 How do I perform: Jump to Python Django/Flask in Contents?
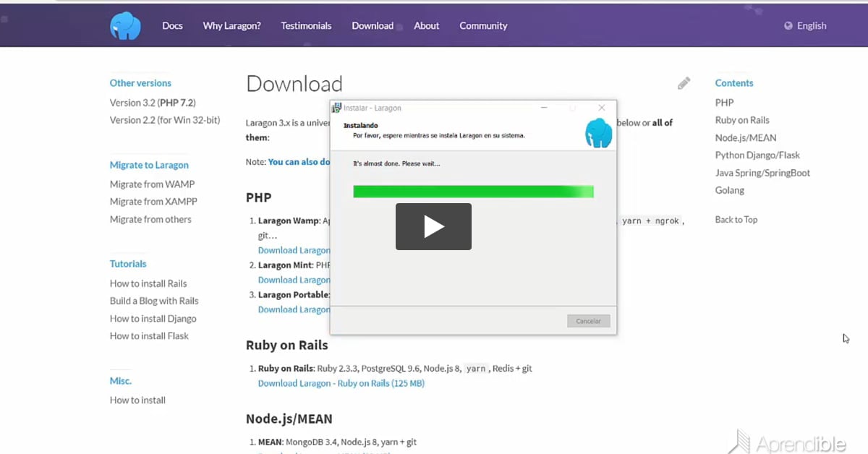(x=757, y=155)
